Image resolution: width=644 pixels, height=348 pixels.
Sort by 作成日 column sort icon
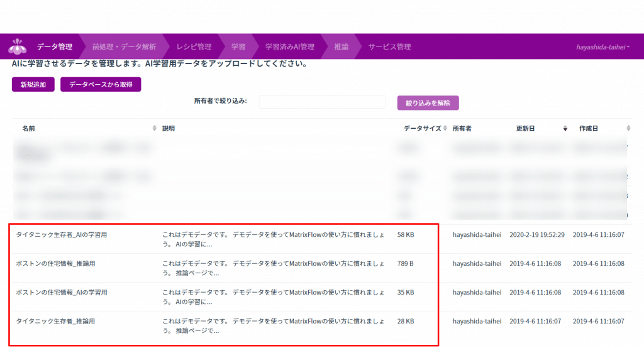point(628,128)
